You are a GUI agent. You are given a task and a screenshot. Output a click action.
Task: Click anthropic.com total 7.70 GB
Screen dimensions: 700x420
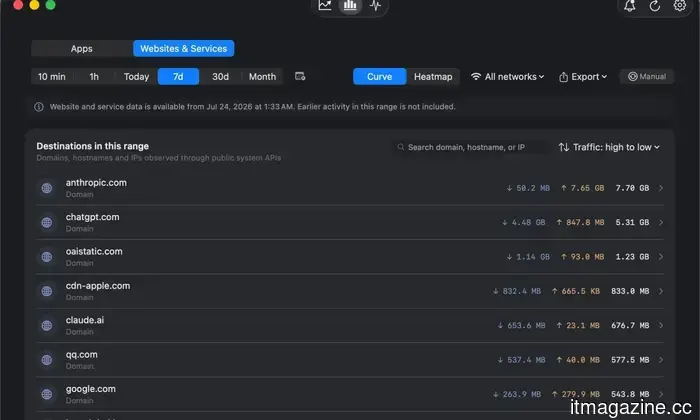632,188
